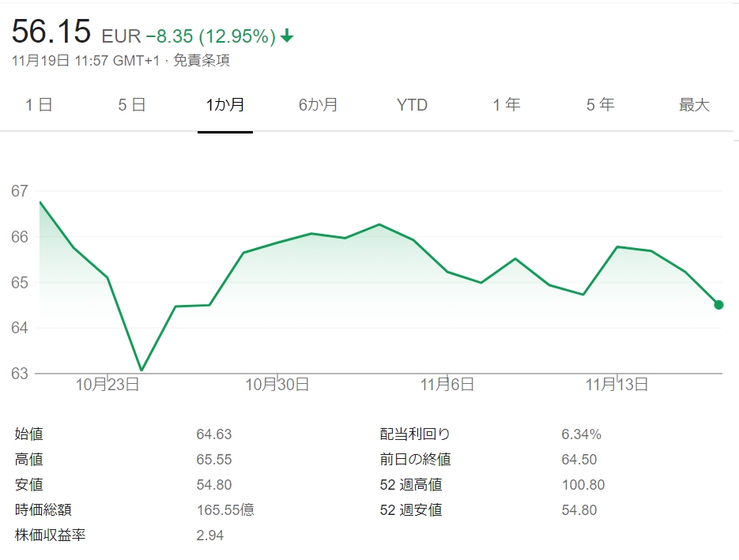Open the 6か月 chart range
This screenshot has height=560, width=739.
pyautogui.click(x=319, y=105)
